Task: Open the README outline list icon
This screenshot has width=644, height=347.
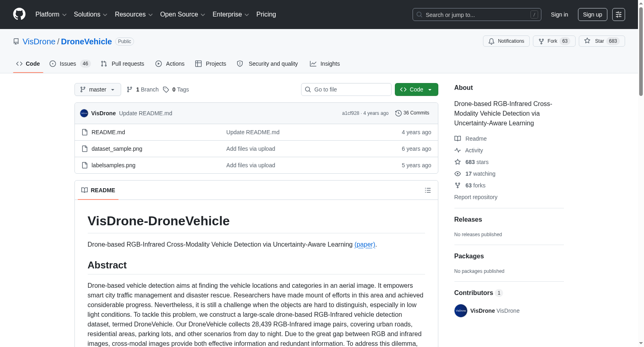Action: point(428,190)
